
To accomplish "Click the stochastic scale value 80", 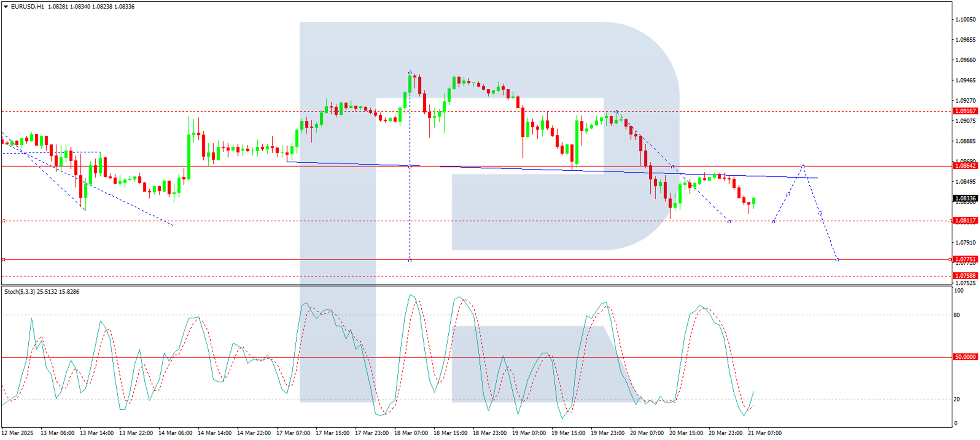I will (956, 315).
